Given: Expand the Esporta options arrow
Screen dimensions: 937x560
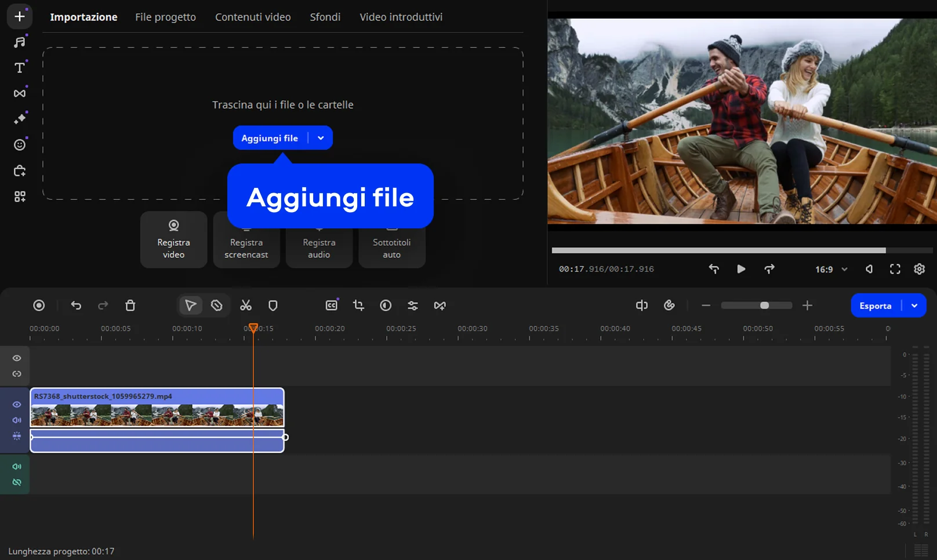Looking at the screenshot, I should click(x=914, y=306).
